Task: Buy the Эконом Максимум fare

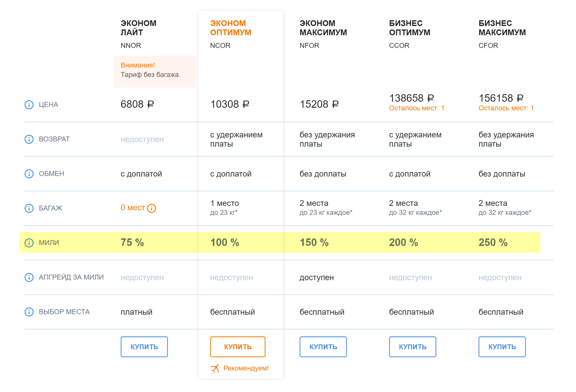Action: [323, 347]
